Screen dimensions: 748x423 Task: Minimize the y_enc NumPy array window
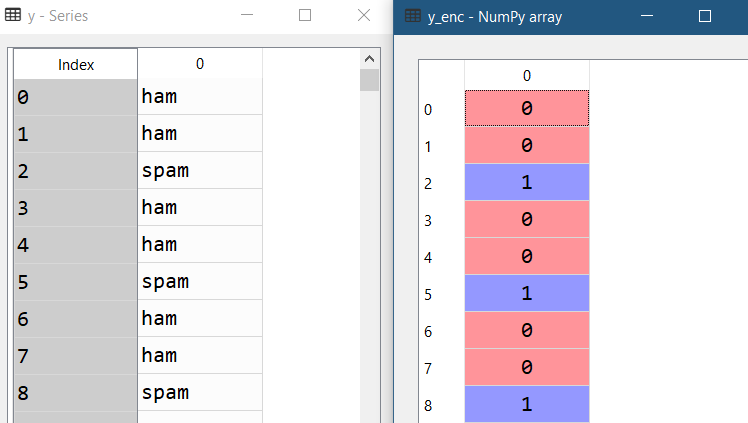tap(647, 16)
